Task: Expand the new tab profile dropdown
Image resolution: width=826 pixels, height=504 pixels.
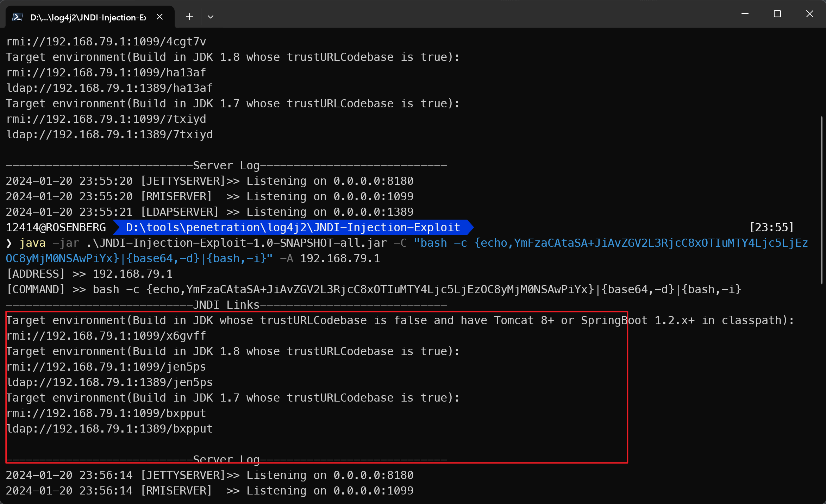Action: pyautogui.click(x=211, y=17)
